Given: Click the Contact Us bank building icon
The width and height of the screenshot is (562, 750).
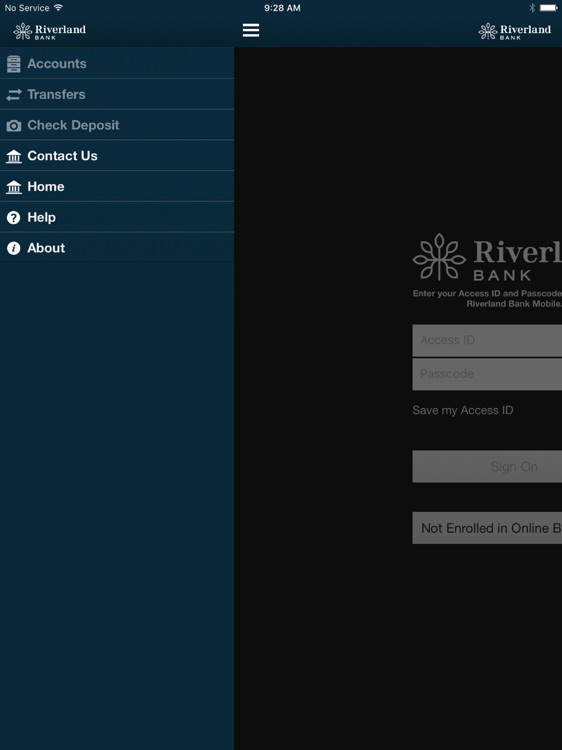Looking at the screenshot, I should click(14, 156).
